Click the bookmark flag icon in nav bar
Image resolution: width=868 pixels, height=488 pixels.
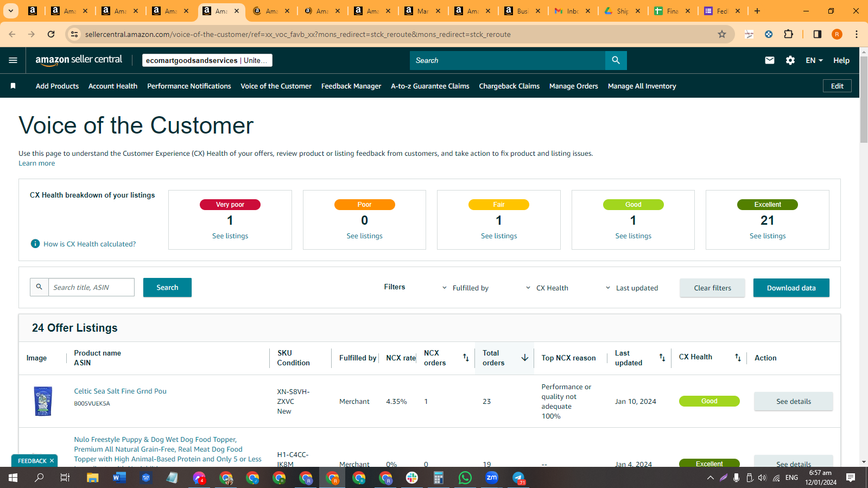pyautogui.click(x=13, y=86)
